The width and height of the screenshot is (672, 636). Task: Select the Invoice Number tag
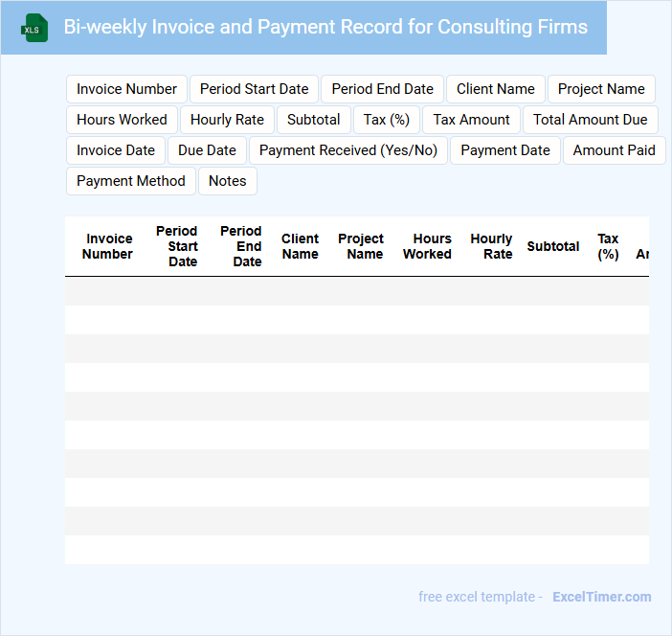click(126, 89)
